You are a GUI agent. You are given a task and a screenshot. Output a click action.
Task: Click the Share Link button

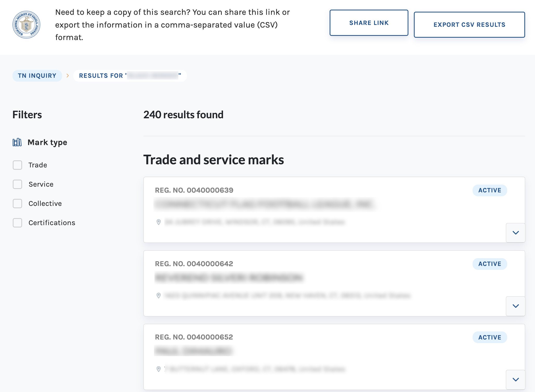tap(369, 23)
